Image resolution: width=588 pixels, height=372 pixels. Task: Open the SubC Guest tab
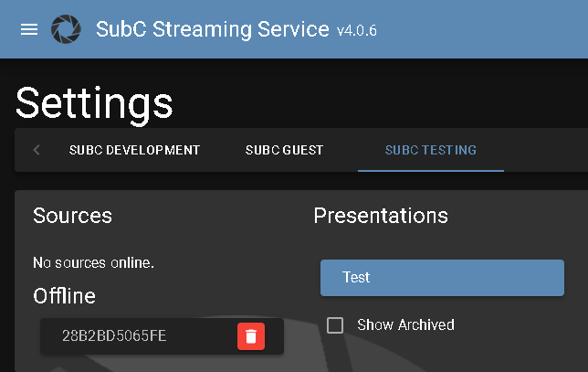click(284, 150)
